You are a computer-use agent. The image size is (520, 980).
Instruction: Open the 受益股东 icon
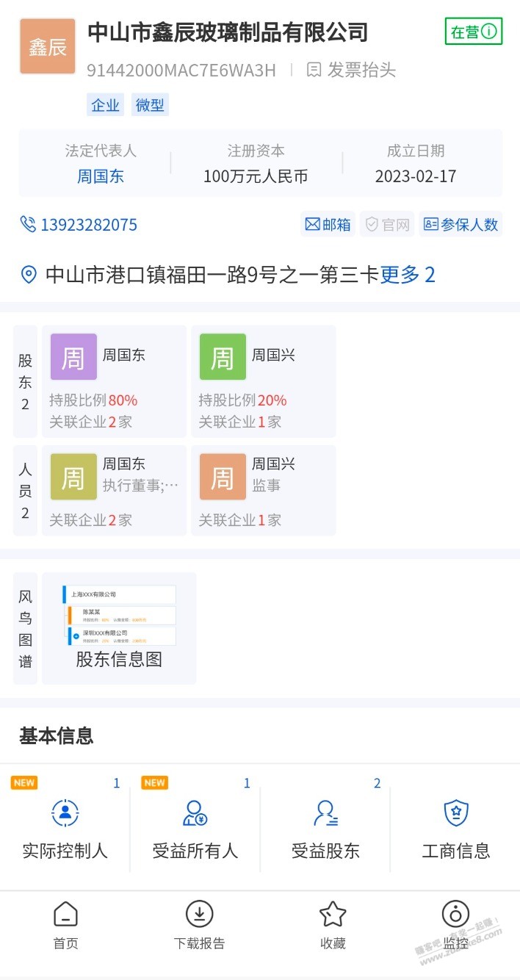click(x=325, y=813)
